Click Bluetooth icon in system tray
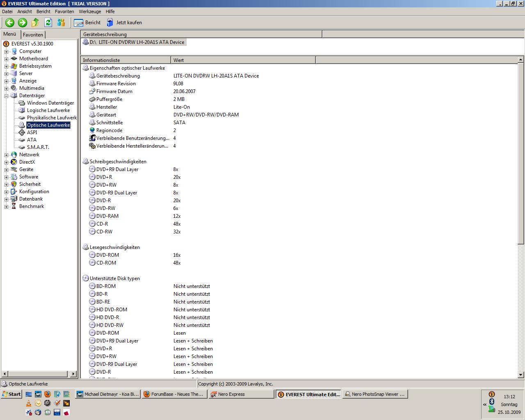This screenshot has width=525, height=420. 491,402
